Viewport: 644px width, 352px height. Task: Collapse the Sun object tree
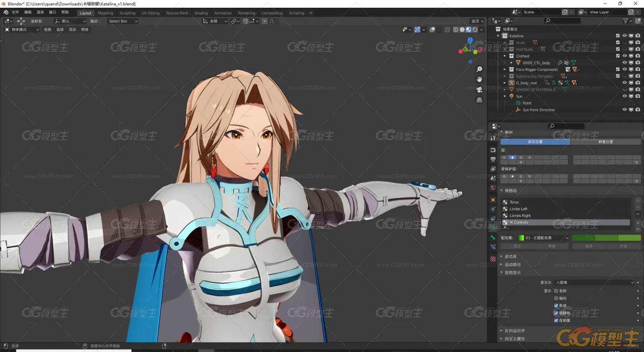504,96
